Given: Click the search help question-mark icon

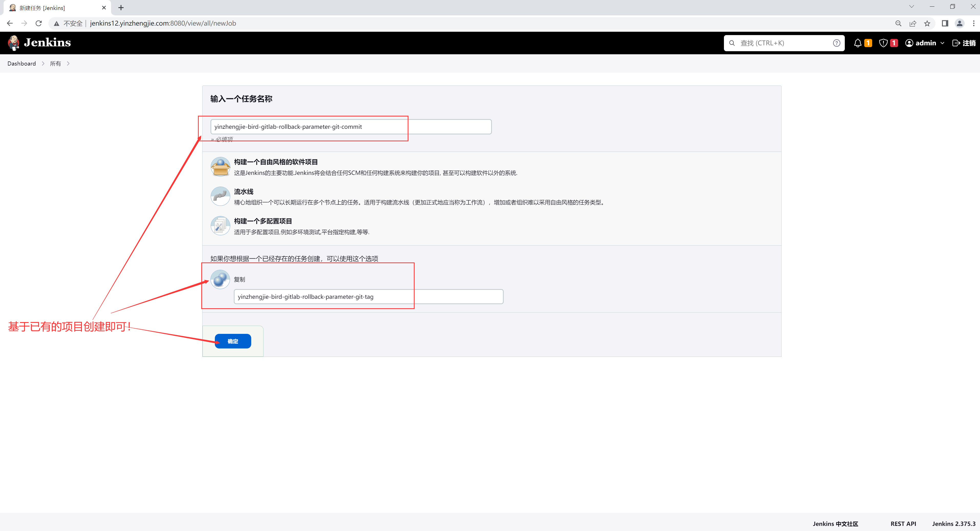Looking at the screenshot, I should tap(836, 43).
